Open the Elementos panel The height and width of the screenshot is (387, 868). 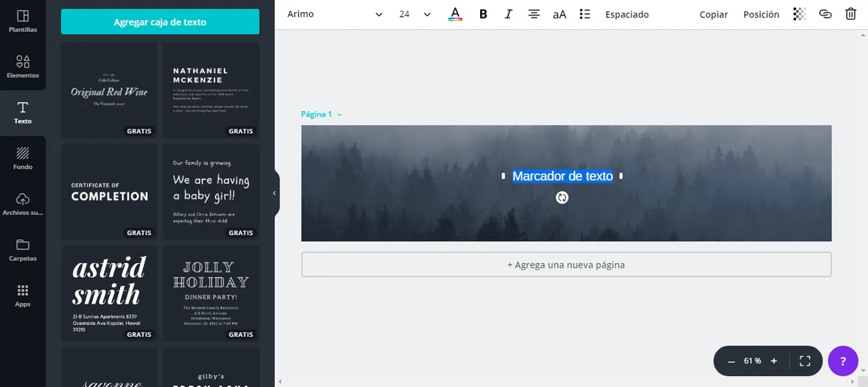[22, 67]
